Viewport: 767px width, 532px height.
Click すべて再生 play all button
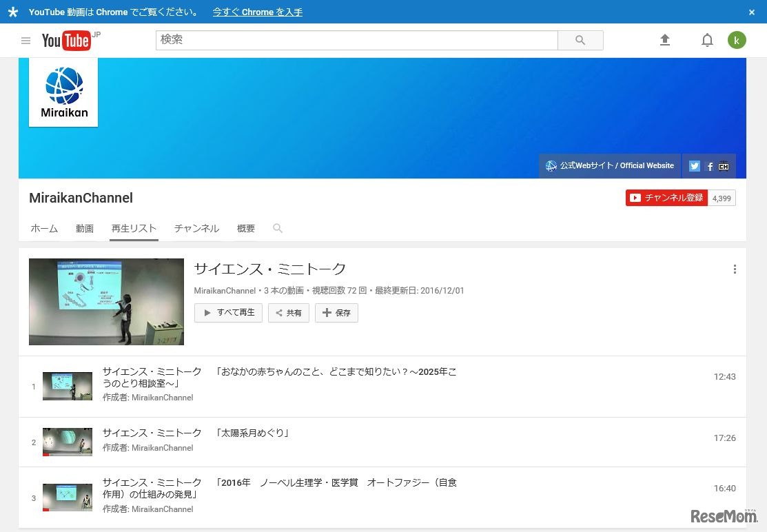click(x=228, y=313)
